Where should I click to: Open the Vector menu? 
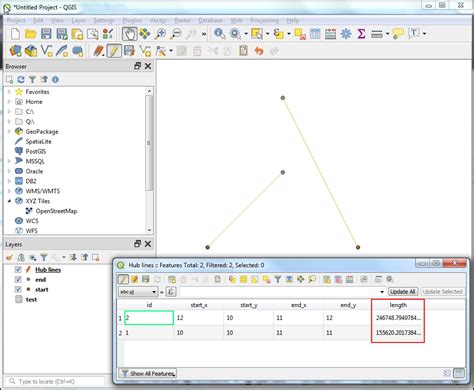click(158, 20)
